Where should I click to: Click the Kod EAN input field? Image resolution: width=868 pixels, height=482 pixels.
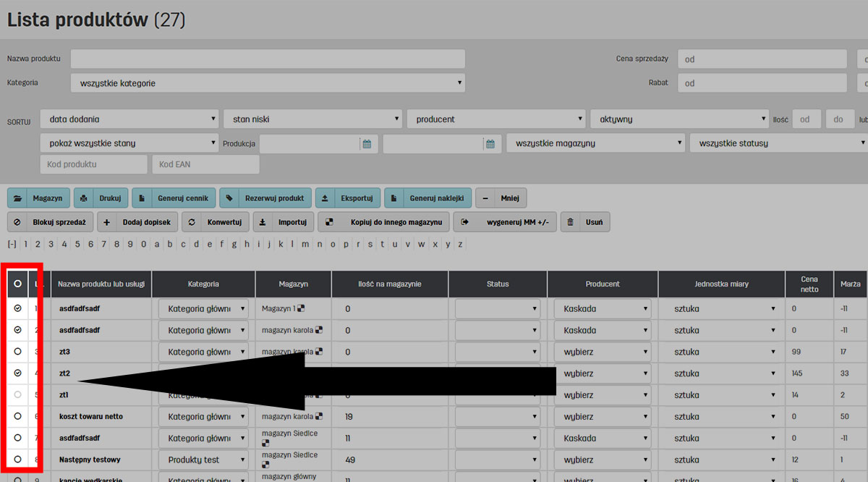(205, 164)
